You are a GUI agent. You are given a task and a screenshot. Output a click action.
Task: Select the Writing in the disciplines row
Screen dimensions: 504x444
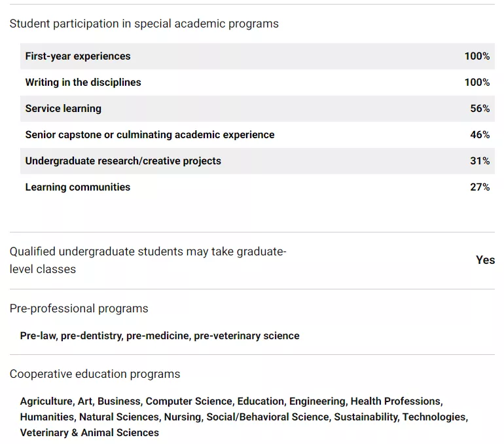[x=83, y=83]
